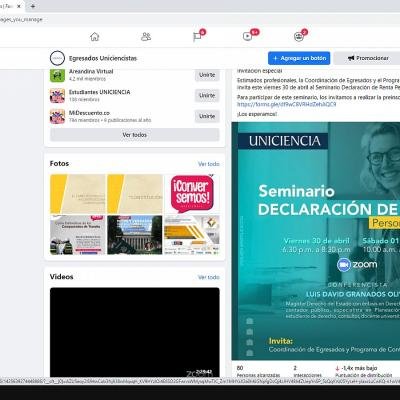Click '80 Personas alcanzadas' statistic
The width and height of the screenshot is (400, 400).
coord(258,372)
